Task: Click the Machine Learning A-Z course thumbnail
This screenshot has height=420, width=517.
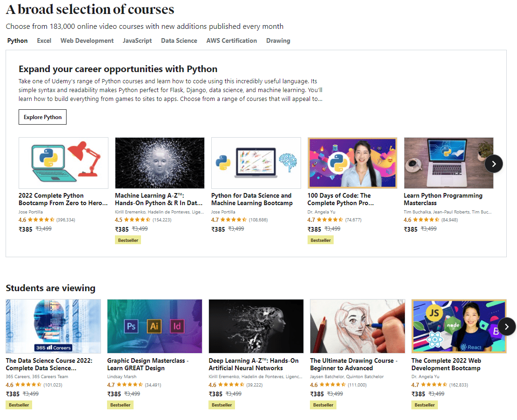Action: point(160,163)
